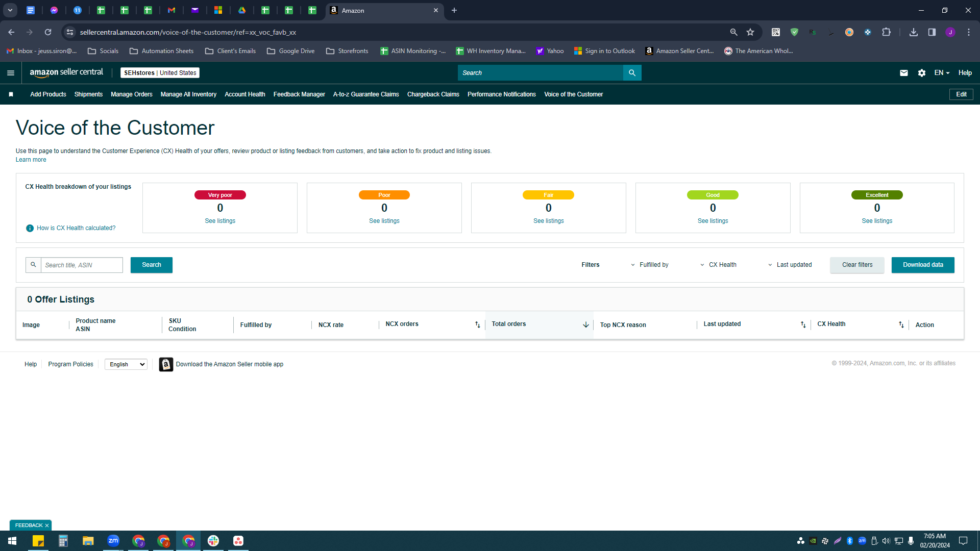Open the EN language dropdown
This screenshot has height=551, width=980.
(x=942, y=73)
